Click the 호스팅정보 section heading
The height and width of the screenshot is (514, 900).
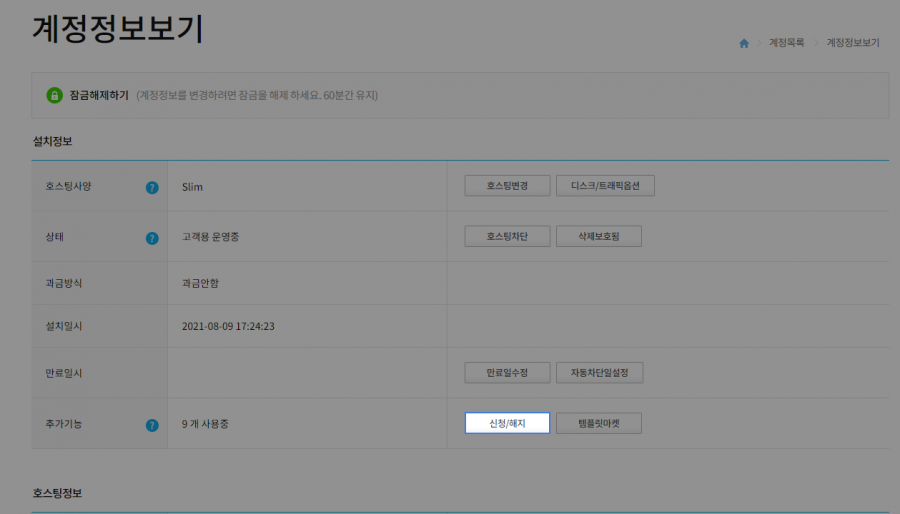(58, 494)
